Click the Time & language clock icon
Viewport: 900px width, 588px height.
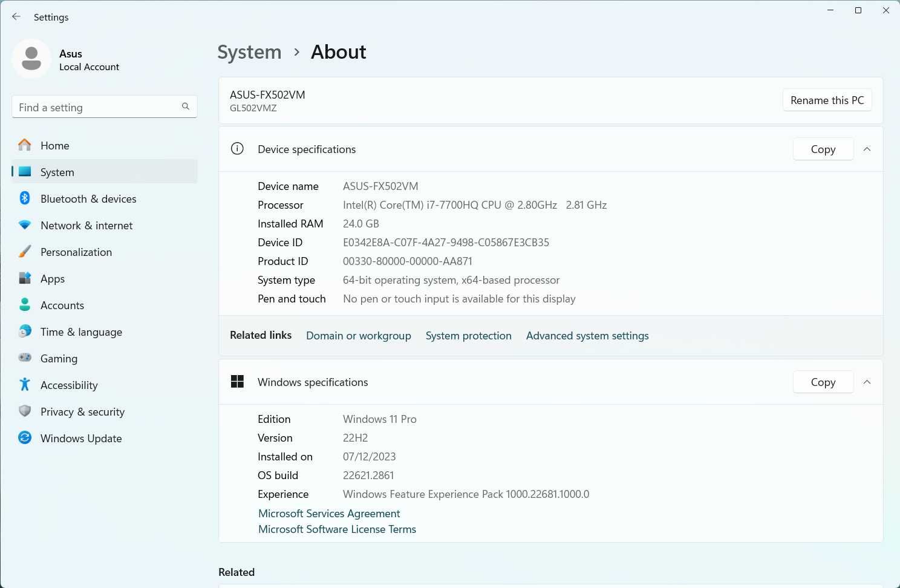tap(25, 332)
